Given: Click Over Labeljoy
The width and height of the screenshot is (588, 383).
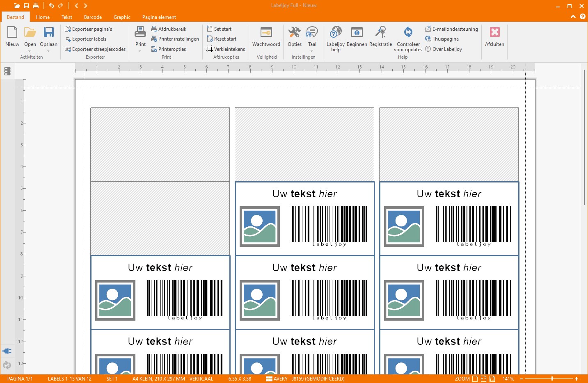Looking at the screenshot, I should pyautogui.click(x=444, y=49).
